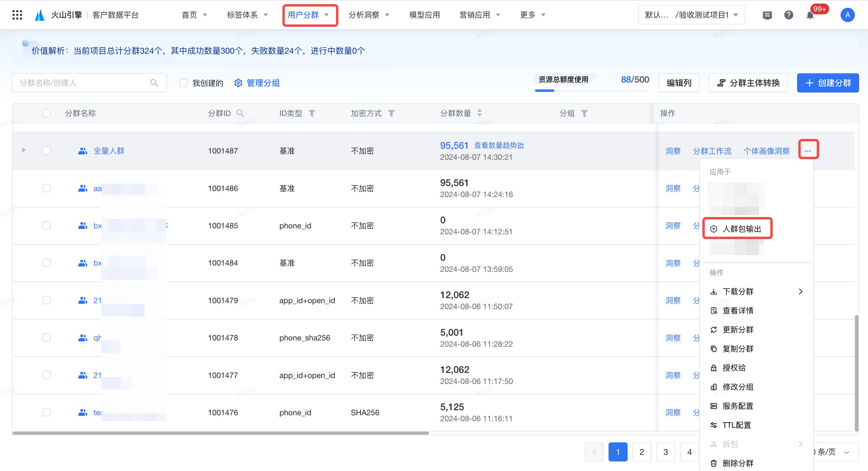Select checkbox for row 1001486

(46, 188)
